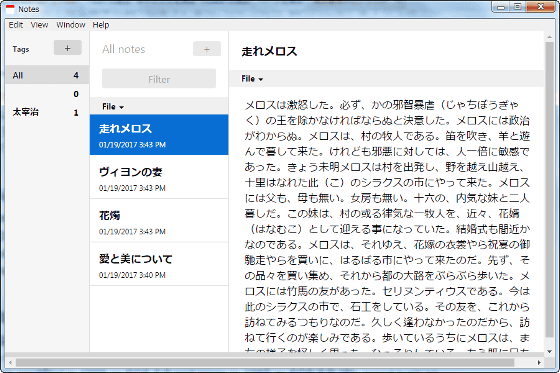This screenshot has height=373, width=560.
Task: Click the Notes app icon in title bar
Action: pyautogui.click(x=10, y=9)
